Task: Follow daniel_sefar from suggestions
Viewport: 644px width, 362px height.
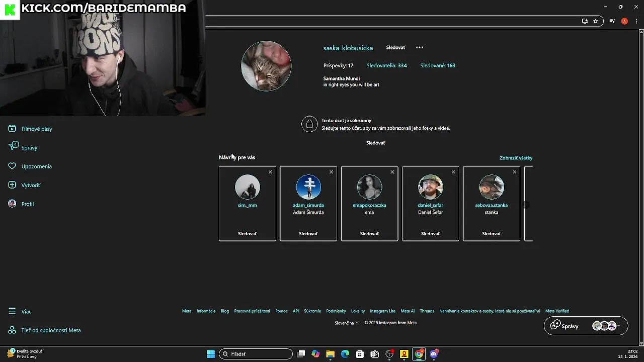Action: [x=431, y=234]
